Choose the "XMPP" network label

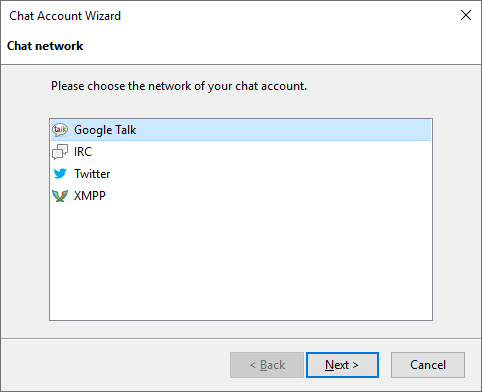tap(90, 196)
